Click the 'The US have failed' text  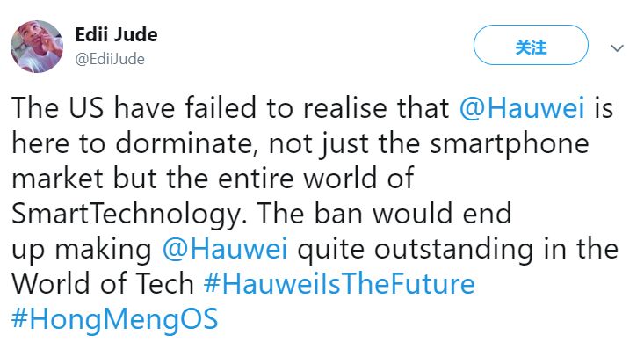coord(134,108)
